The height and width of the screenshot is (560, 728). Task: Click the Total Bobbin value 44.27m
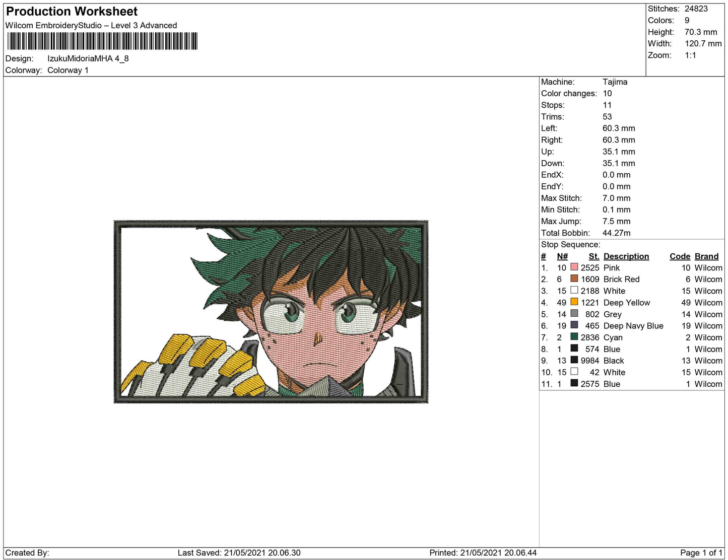coord(617,233)
